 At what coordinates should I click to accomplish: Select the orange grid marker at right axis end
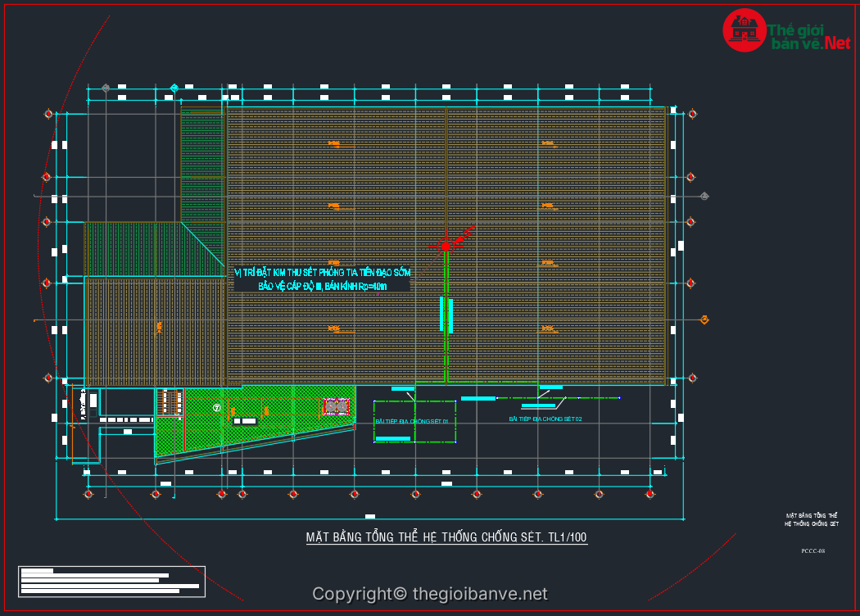pos(704,319)
